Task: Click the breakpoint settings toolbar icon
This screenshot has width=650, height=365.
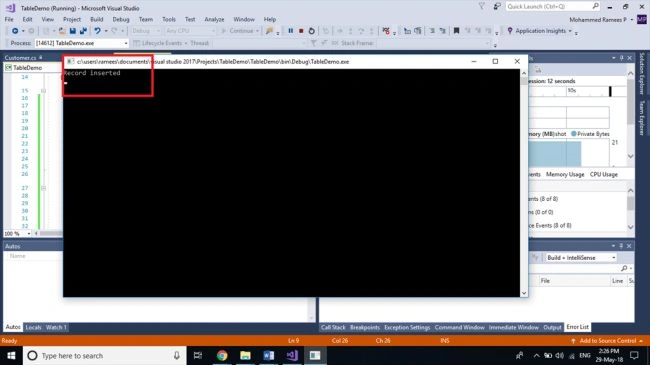Action: (x=386, y=31)
